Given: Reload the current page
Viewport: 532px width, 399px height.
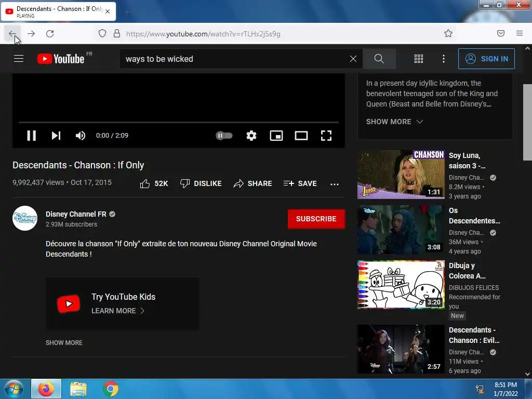Looking at the screenshot, I should [x=50, y=34].
